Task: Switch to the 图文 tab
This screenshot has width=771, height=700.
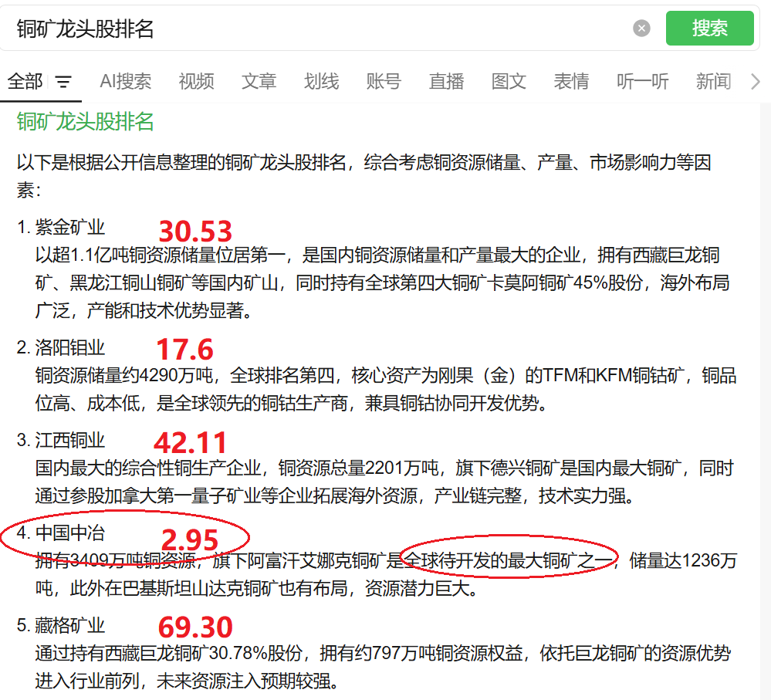Action: [x=509, y=82]
